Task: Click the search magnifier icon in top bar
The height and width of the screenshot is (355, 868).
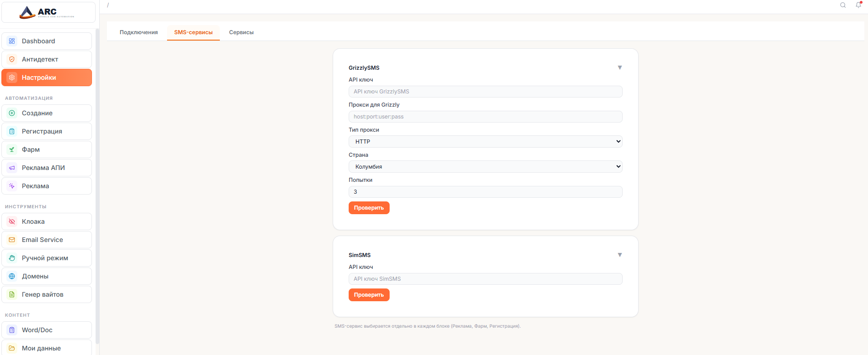Action: pos(843,5)
